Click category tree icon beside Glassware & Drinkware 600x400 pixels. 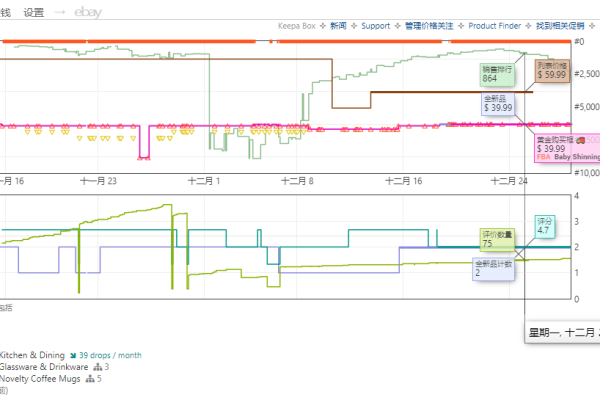tap(98, 367)
